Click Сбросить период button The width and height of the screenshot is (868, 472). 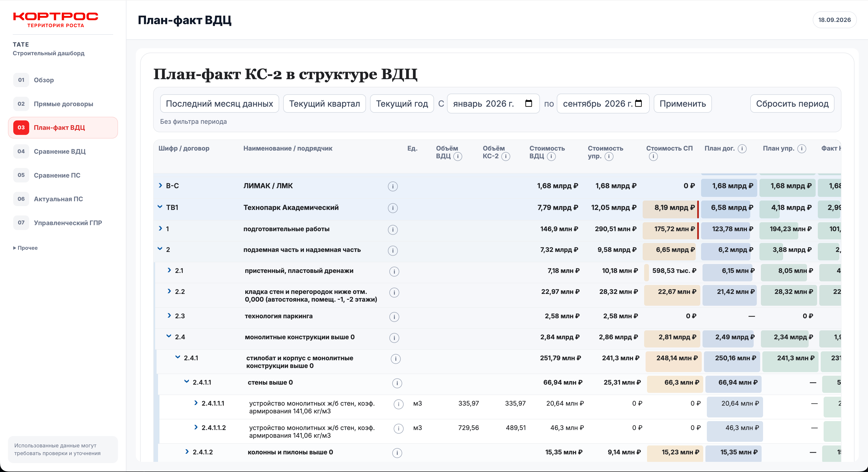tap(792, 104)
